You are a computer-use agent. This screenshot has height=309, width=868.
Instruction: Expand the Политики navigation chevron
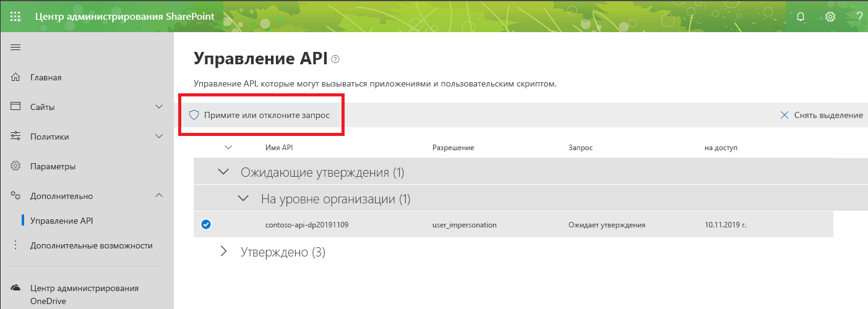(x=159, y=137)
